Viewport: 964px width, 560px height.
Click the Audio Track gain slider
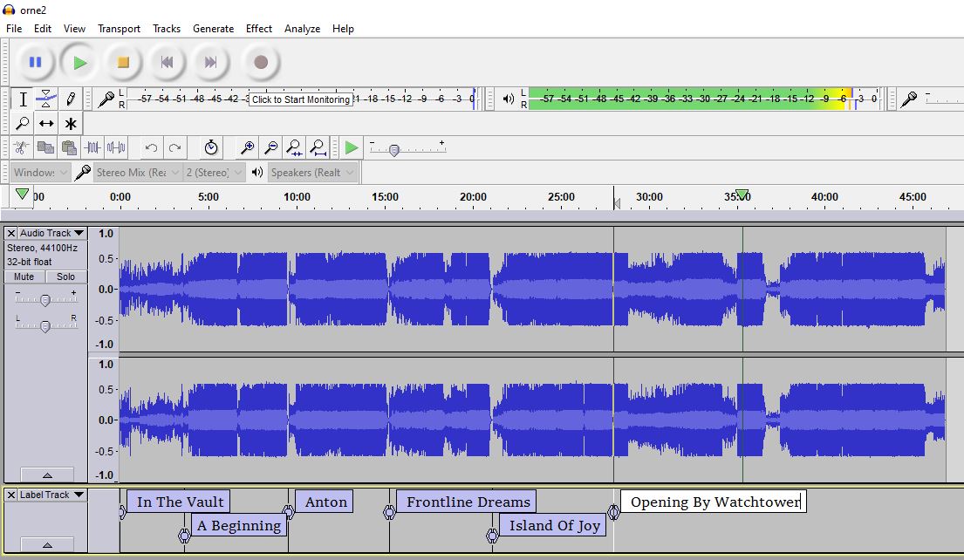coord(45,300)
